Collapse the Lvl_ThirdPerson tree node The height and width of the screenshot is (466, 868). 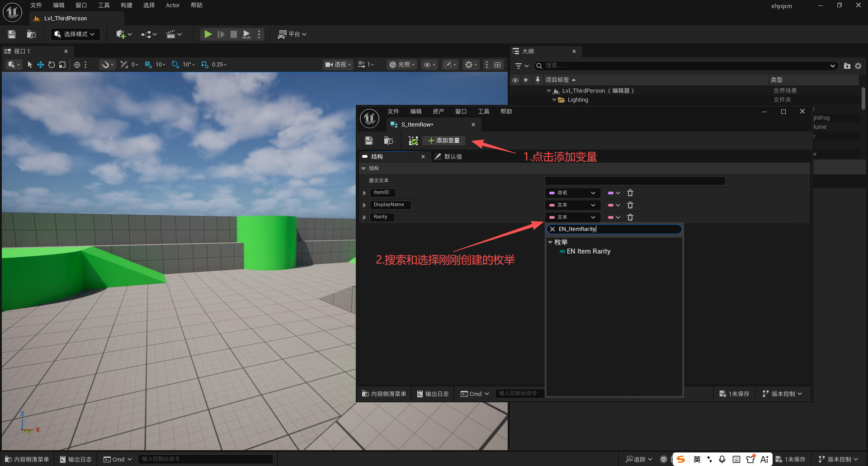click(x=549, y=91)
